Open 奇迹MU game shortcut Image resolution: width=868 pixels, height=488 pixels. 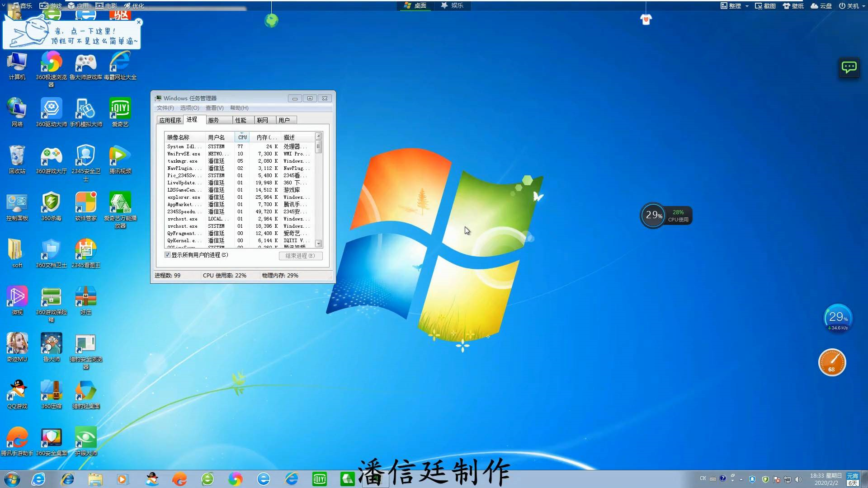[x=17, y=347]
